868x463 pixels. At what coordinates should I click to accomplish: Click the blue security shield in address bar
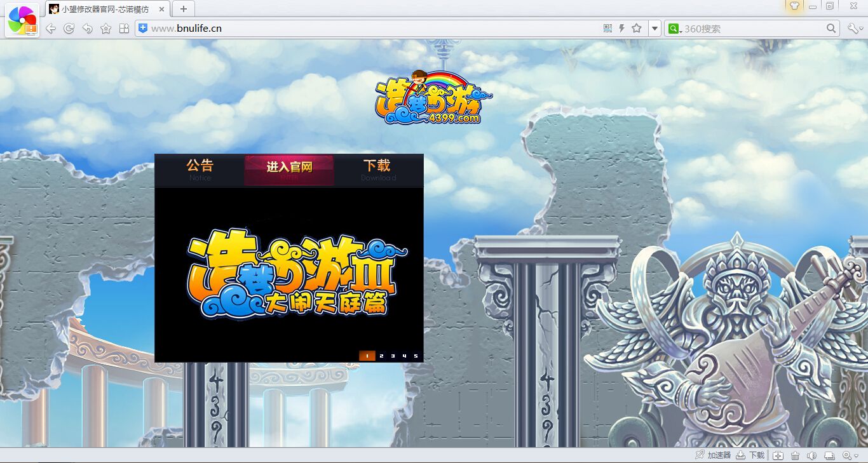pyautogui.click(x=143, y=28)
